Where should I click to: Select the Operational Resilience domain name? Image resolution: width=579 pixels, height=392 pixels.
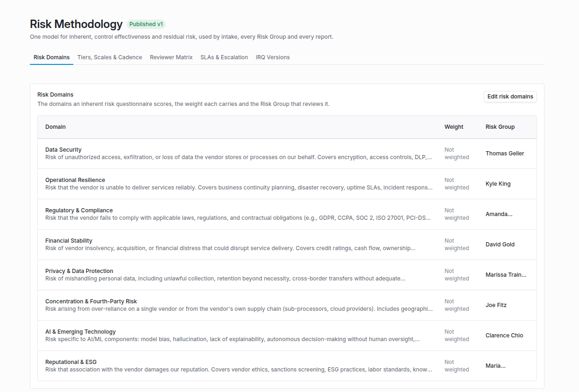coord(75,180)
